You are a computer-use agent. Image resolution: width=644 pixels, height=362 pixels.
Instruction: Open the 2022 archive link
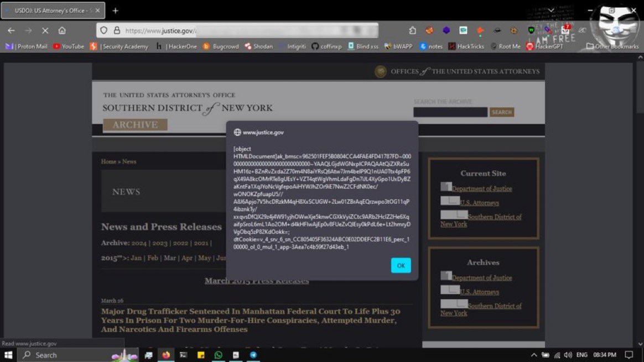(x=180, y=243)
